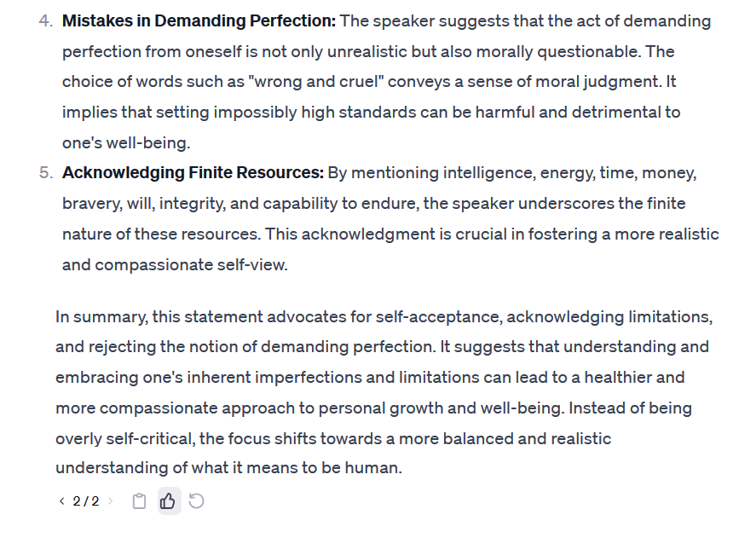
Task: Click 'understanding of what it means to be human.'
Action: click(x=228, y=468)
